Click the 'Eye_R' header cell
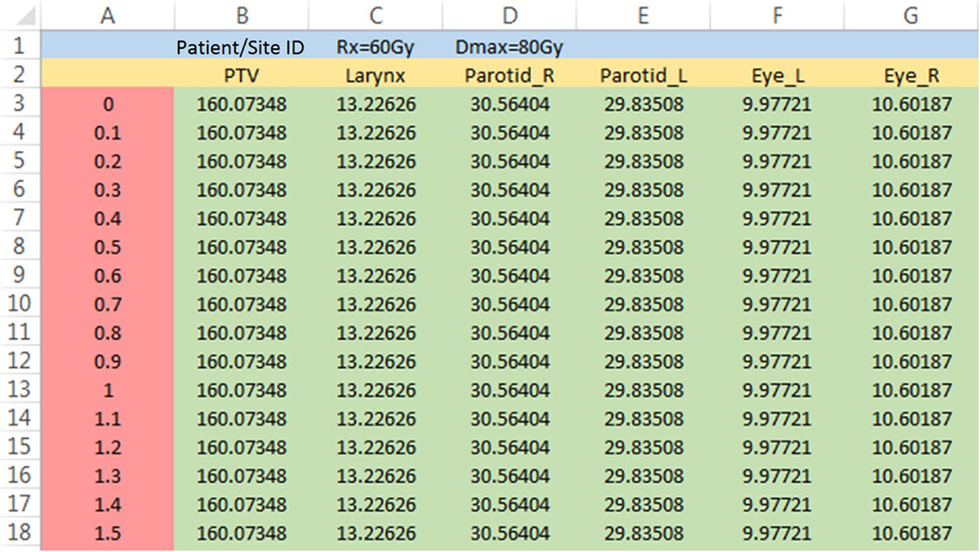This screenshot has width=980, height=552. point(911,75)
